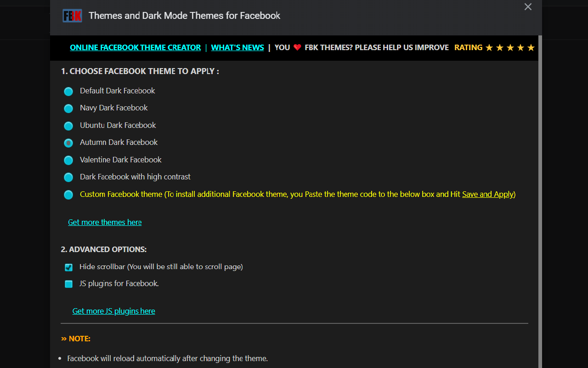Select Autumn Dark Facebook radio button
The width and height of the screenshot is (588, 368).
click(68, 143)
